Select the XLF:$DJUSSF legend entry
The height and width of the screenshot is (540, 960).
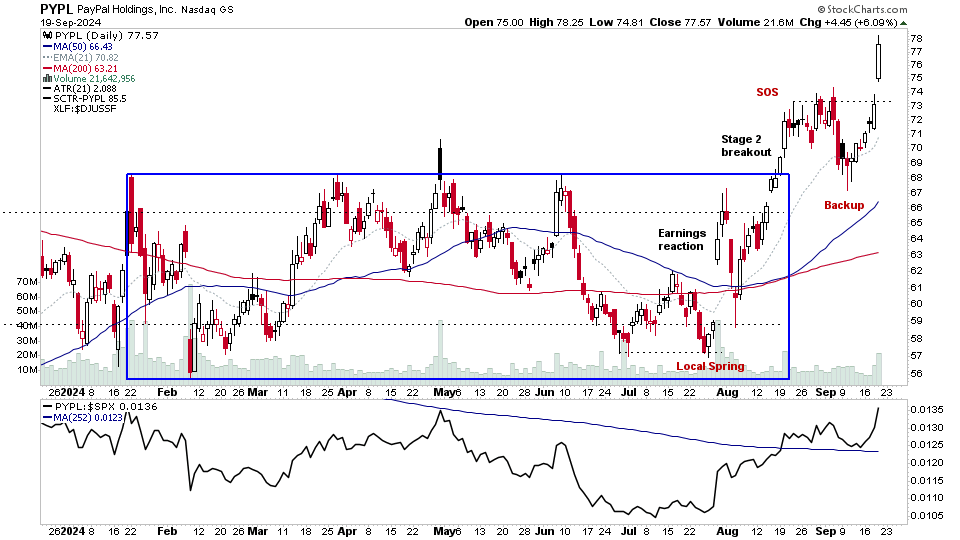click(x=84, y=108)
